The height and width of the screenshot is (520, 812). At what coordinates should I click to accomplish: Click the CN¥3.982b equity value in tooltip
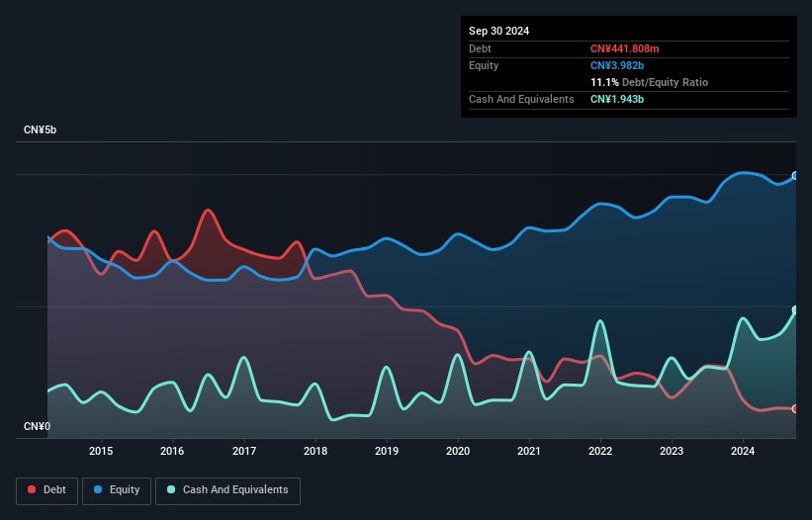point(619,65)
